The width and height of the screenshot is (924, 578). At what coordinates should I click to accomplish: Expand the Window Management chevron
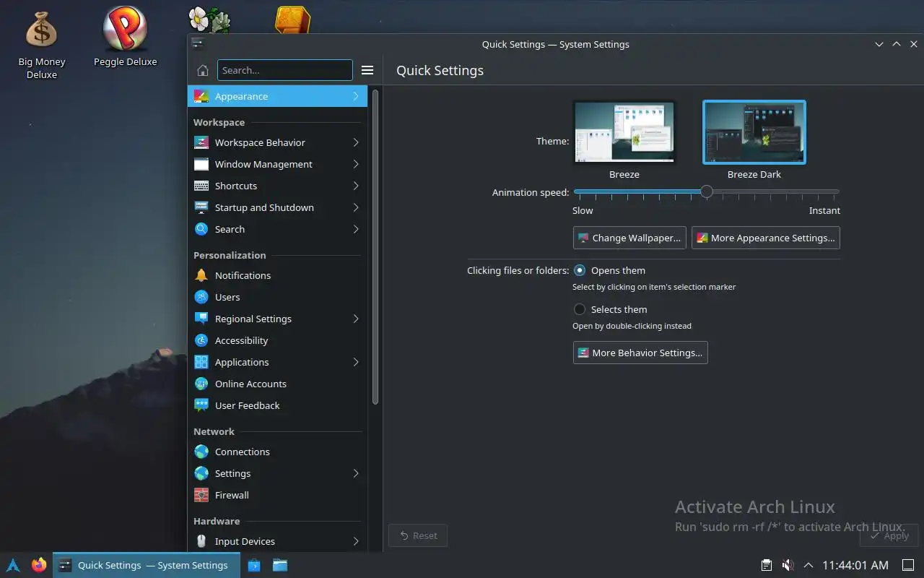tap(356, 164)
